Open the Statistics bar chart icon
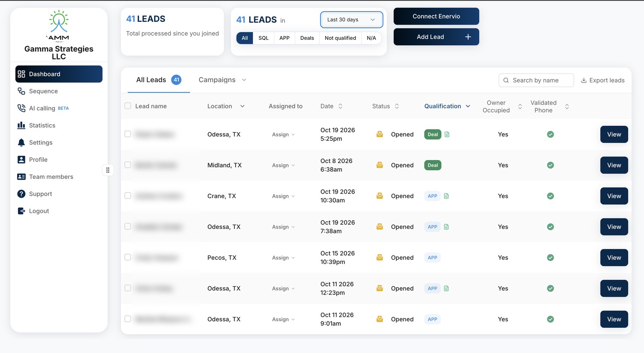Screen dimensions: 644x353 tap(21, 125)
